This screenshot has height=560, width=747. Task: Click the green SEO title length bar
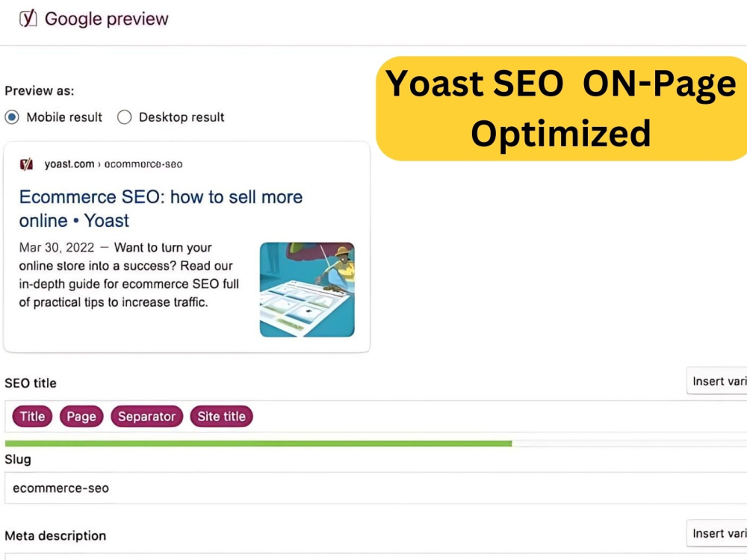pos(258,444)
